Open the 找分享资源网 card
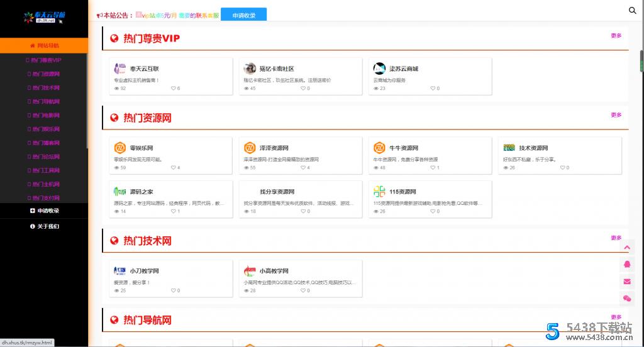644x347 pixels. (301, 199)
